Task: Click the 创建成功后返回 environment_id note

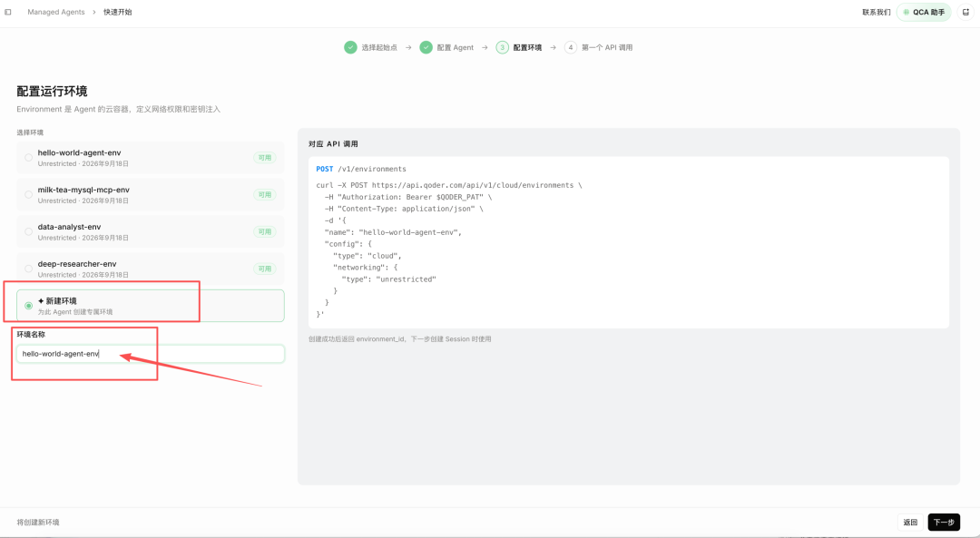Action: tap(400, 339)
